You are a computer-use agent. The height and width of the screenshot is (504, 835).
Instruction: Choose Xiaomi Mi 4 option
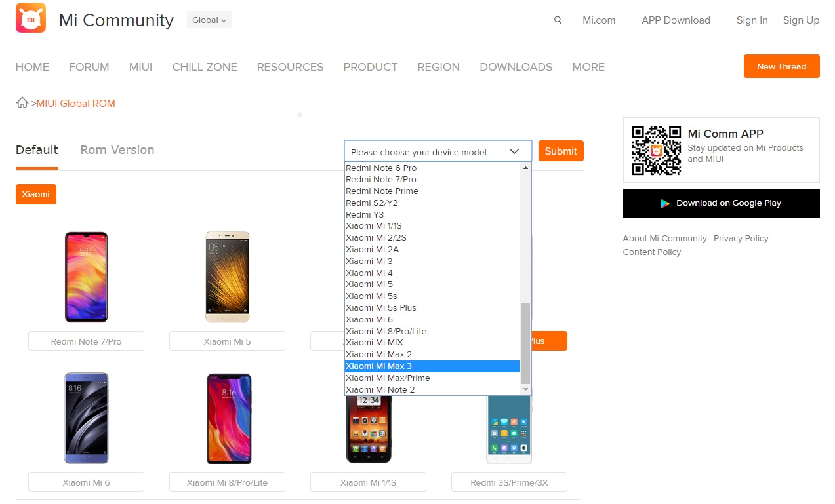coord(432,273)
